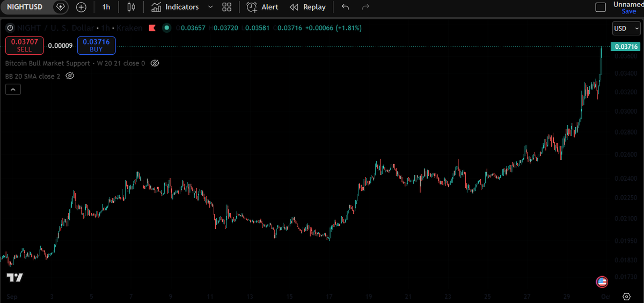Open the NIGHTUSD symbol search
The height and width of the screenshot is (303, 644).
coord(25,7)
